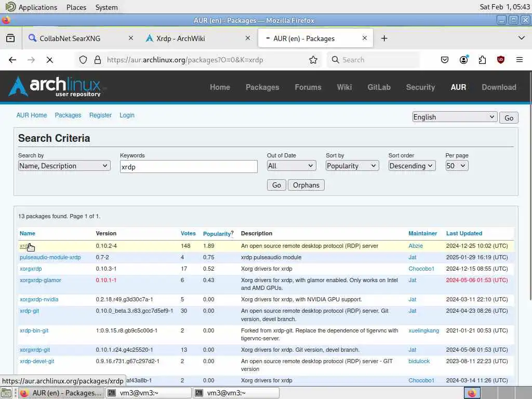This screenshot has height=399, width=532.
Task: Open the Download navigation link
Action: [x=499, y=87]
